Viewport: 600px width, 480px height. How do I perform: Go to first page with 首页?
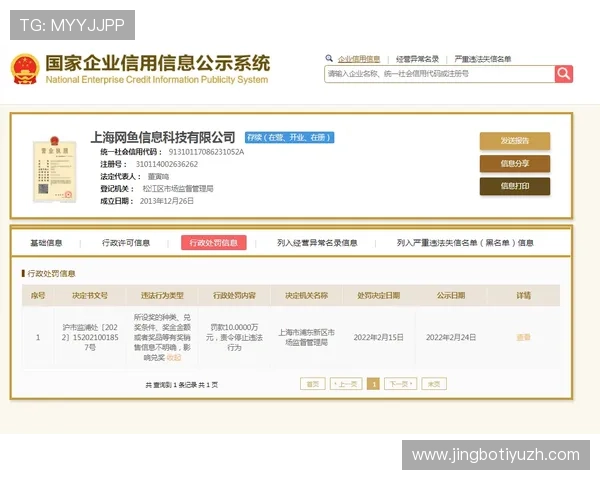313,384
